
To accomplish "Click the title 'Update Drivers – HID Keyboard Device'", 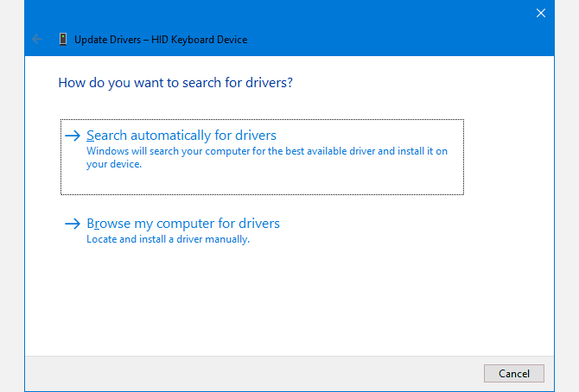I will (161, 40).
